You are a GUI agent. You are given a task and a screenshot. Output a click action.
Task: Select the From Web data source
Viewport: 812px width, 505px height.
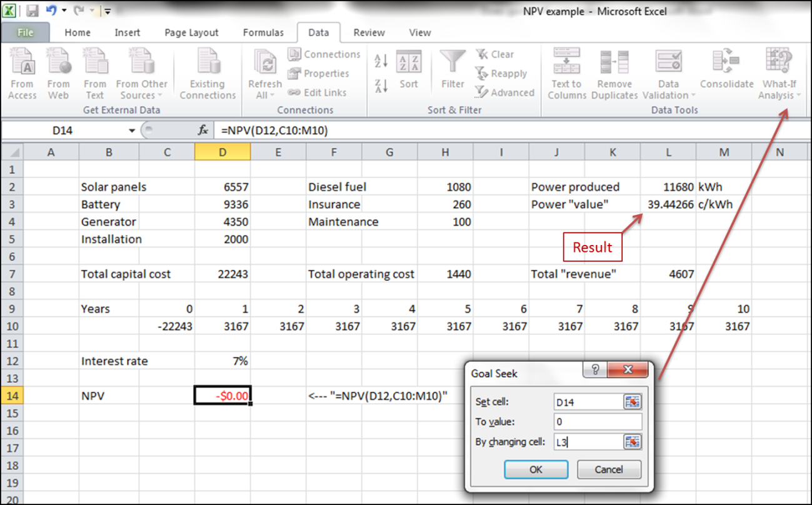(59, 73)
